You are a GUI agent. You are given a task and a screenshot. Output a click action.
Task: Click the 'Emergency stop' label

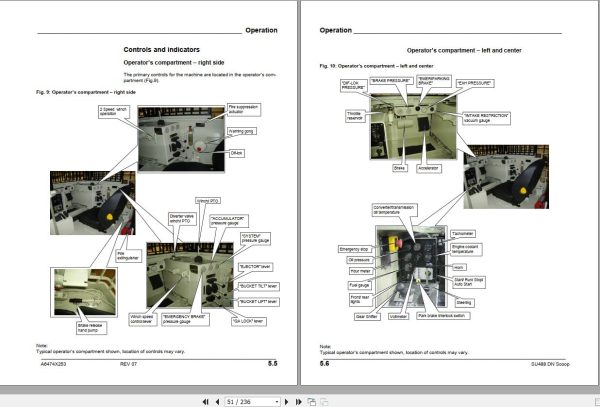pos(354,249)
